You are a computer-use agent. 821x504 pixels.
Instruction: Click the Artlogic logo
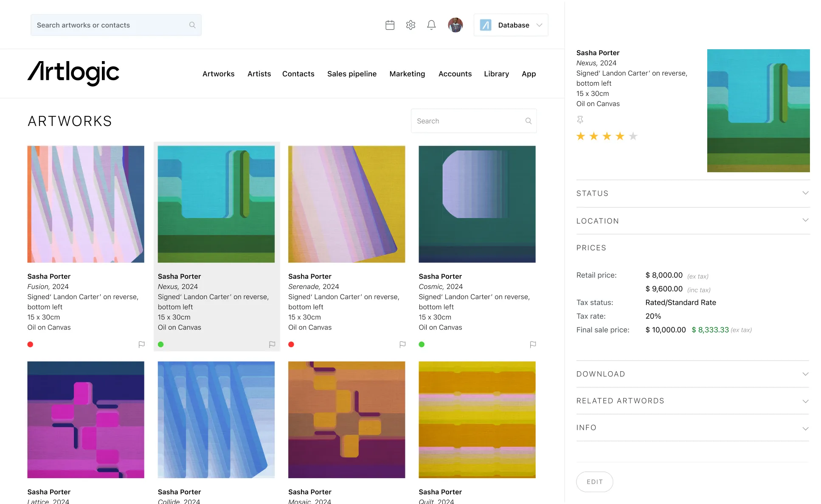point(73,73)
